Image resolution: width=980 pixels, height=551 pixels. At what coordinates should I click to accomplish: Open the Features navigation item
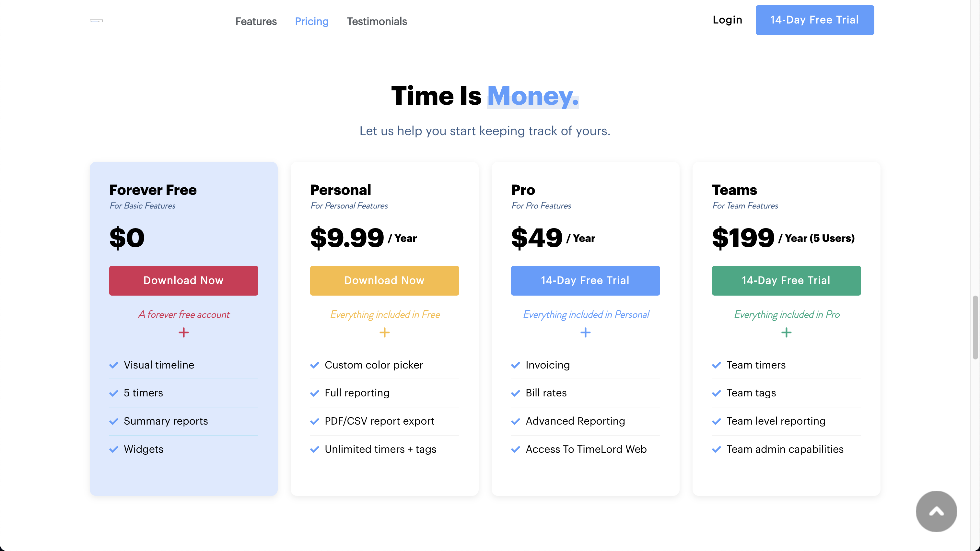point(256,21)
